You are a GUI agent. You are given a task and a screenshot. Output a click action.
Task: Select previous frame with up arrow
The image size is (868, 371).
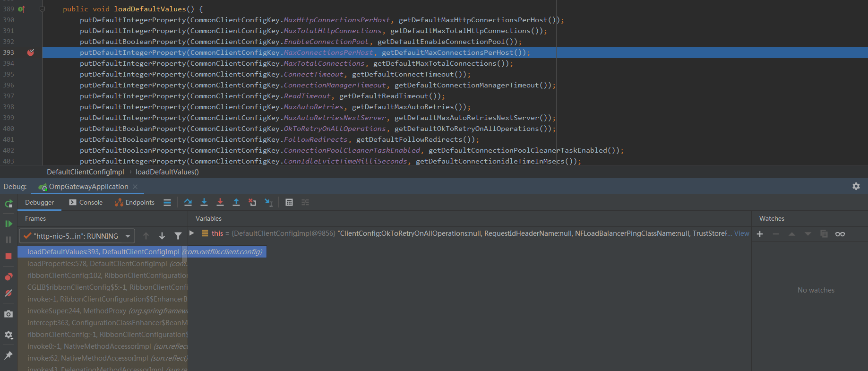click(146, 236)
